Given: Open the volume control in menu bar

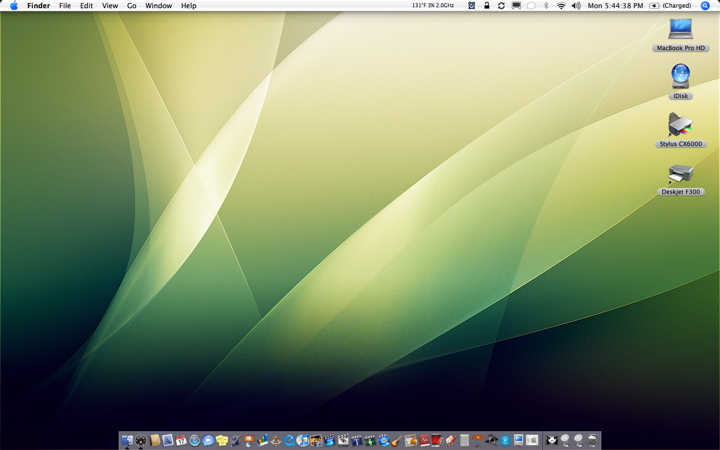Looking at the screenshot, I should [576, 6].
